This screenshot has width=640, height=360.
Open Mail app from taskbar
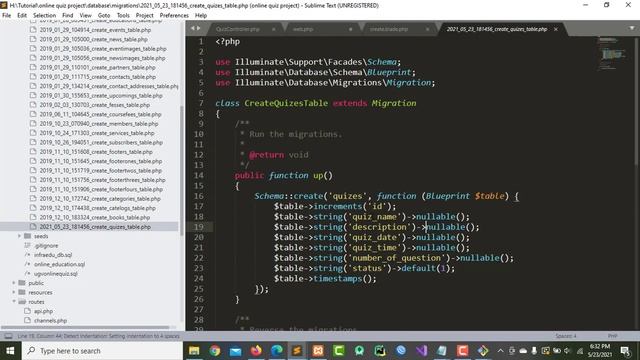(x=236, y=351)
